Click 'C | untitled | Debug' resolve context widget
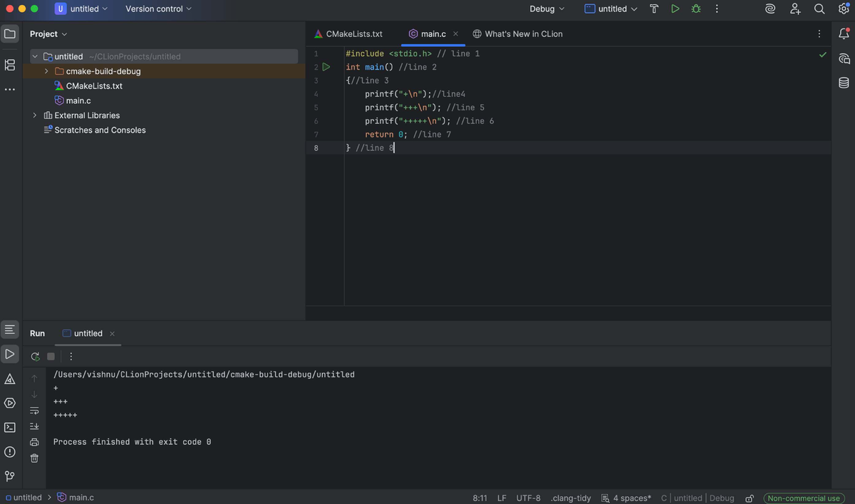This screenshot has height=504, width=855. pos(698,498)
